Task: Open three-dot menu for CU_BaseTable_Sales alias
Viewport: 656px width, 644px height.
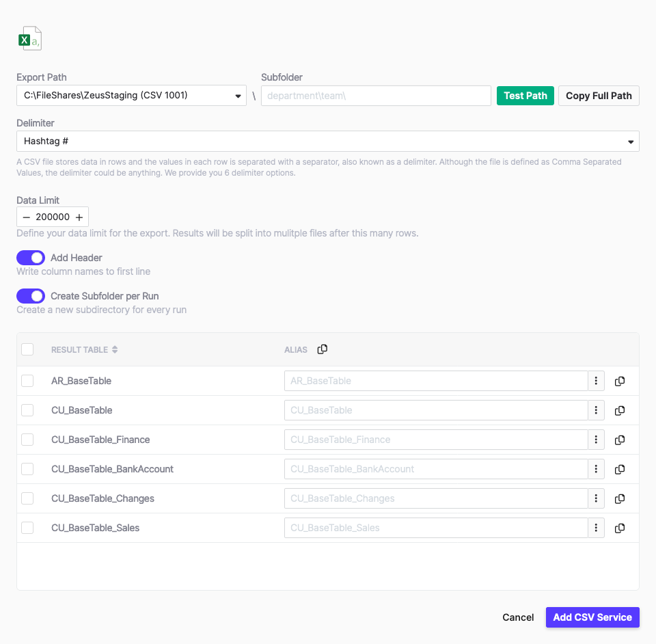Action: (x=596, y=528)
